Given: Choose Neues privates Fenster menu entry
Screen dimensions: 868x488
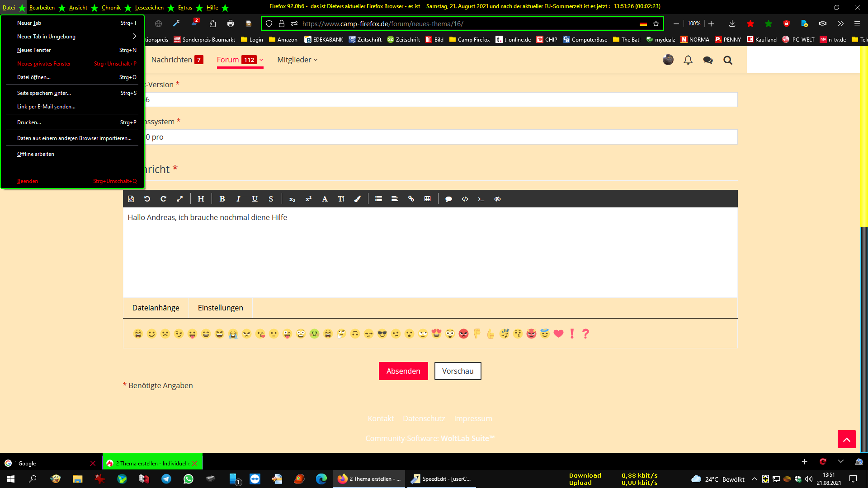Looking at the screenshot, I should click(44, 64).
